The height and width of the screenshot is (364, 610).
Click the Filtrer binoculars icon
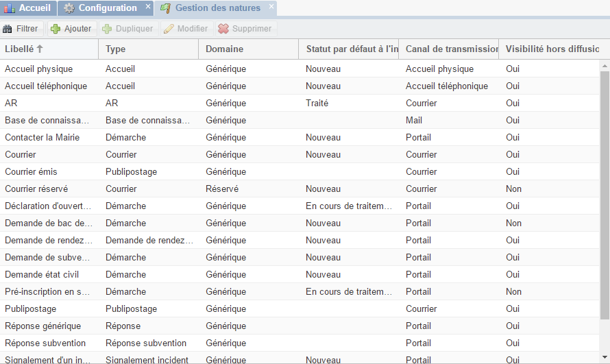tap(8, 29)
